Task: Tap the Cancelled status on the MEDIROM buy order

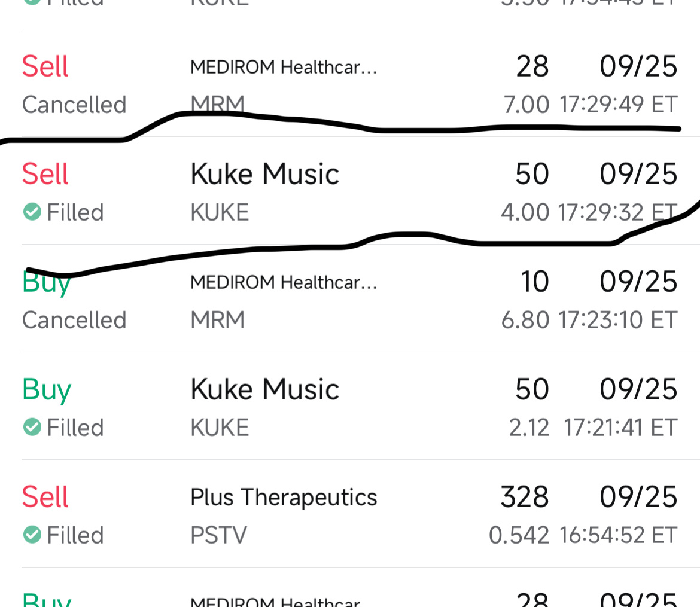Action: pos(74,319)
